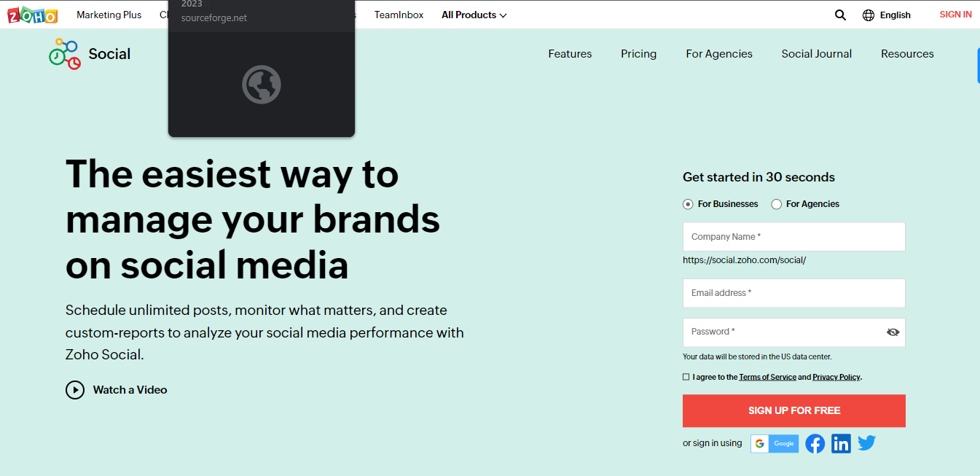
Task: Expand the All Products dropdown
Action: pyautogui.click(x=474, y=15)
